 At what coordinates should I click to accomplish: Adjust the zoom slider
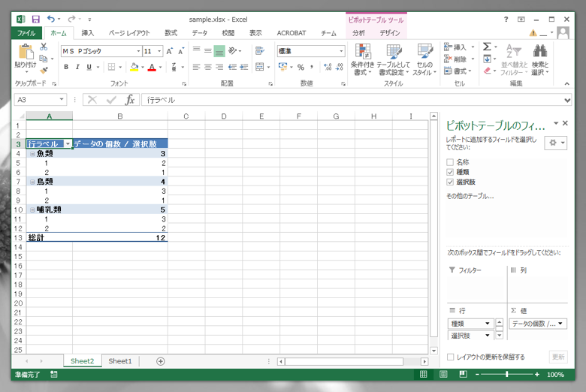tap(507, 375)
